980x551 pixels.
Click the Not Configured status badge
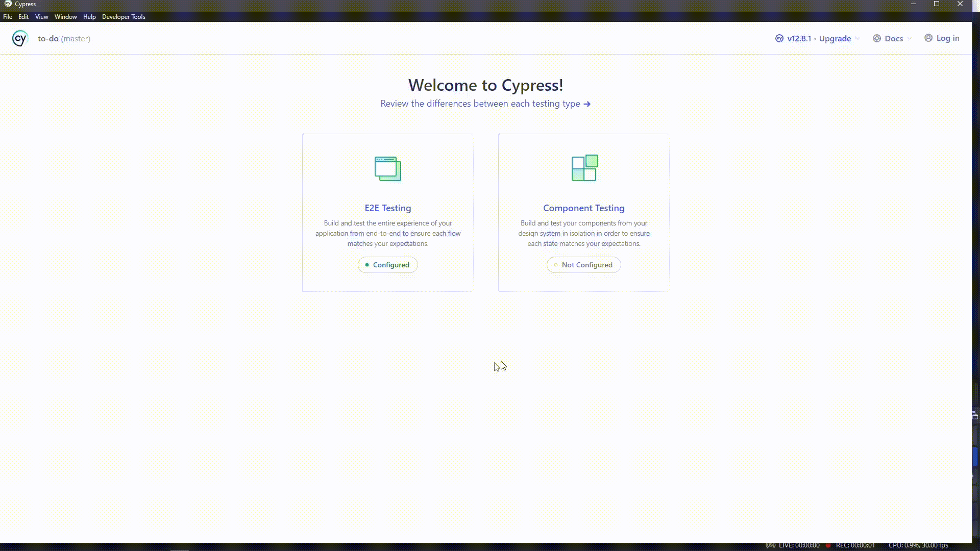point(584,265)
